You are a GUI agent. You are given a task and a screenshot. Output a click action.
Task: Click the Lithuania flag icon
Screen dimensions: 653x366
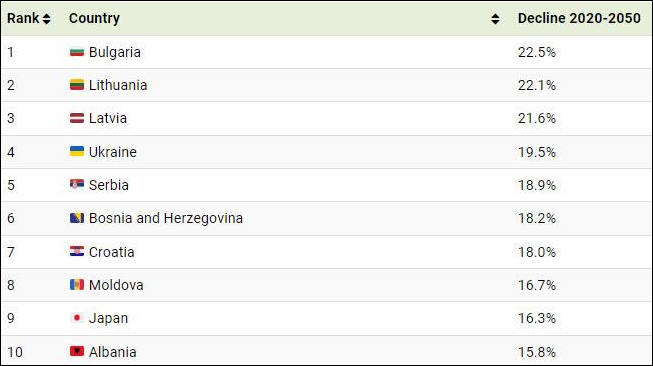pyautogui.click(x=77, y=85)
